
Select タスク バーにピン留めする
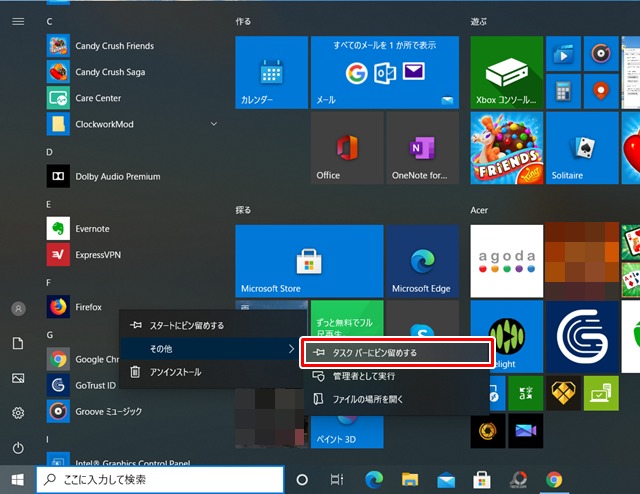click(397, 353)
